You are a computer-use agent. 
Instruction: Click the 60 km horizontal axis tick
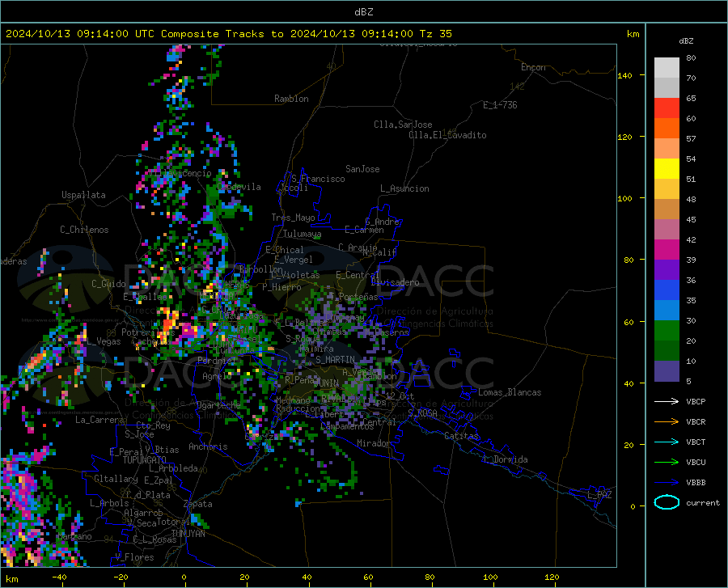click(368, 577)
